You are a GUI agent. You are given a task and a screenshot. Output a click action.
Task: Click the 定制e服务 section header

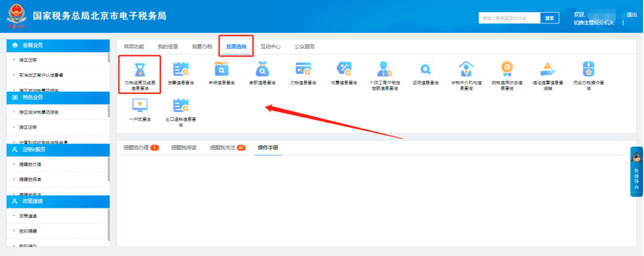(x=58, y=150)
